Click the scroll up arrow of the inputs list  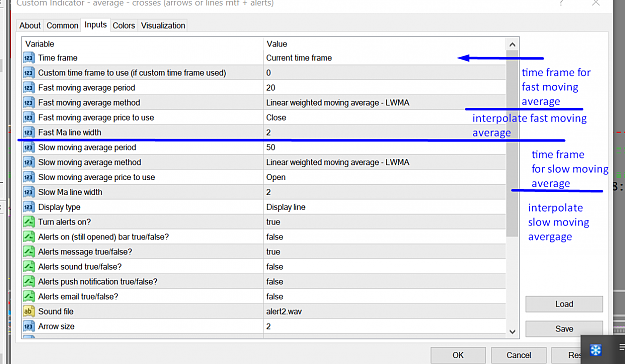512,44
